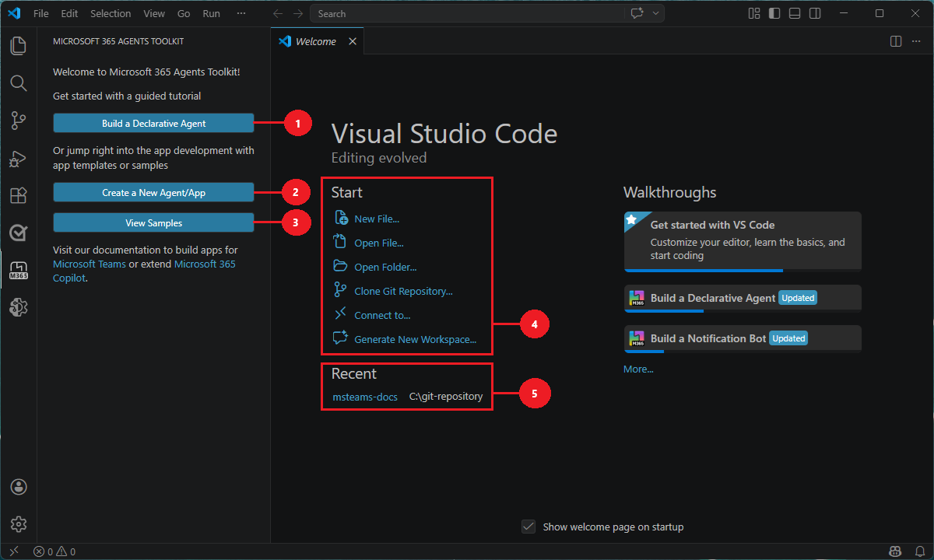
Task: Open editor More Actions ellipsis
Action: [x=915, y=41]
